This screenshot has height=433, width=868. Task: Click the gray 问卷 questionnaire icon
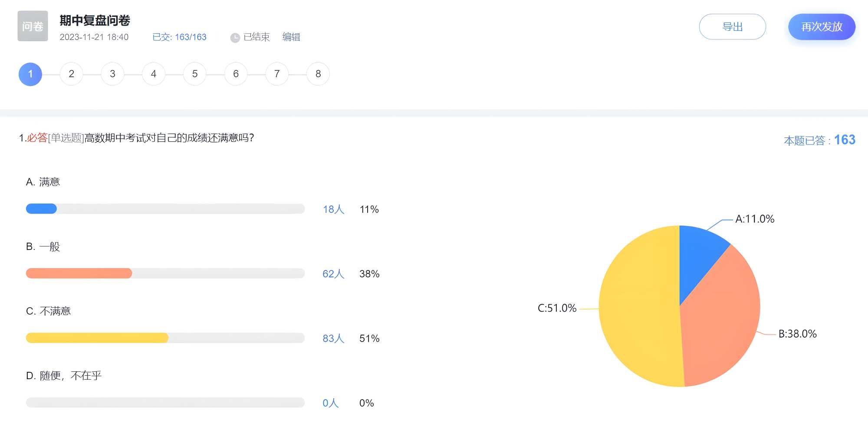tap(33, 26)
